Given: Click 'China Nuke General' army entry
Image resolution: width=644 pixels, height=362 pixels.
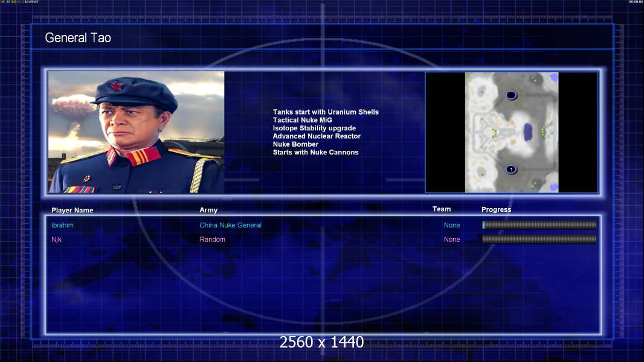Looking at the screenshot, I should click(230, 225).
